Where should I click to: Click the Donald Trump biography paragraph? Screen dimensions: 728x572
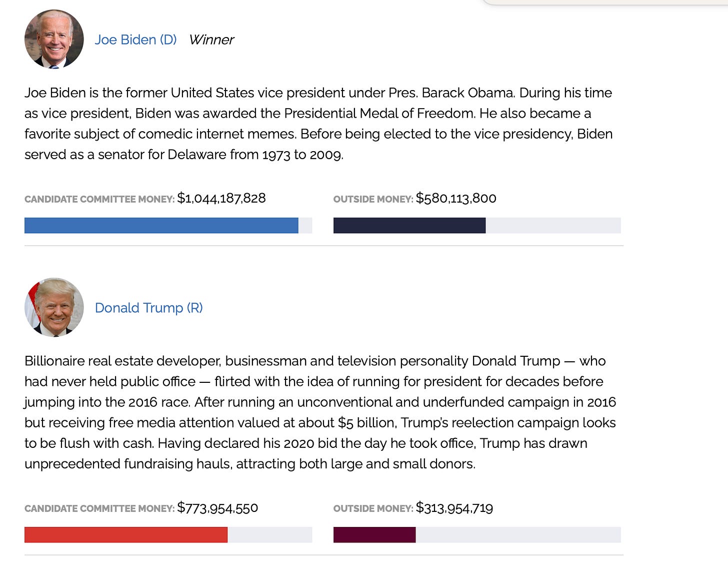[x=320, y=412]
